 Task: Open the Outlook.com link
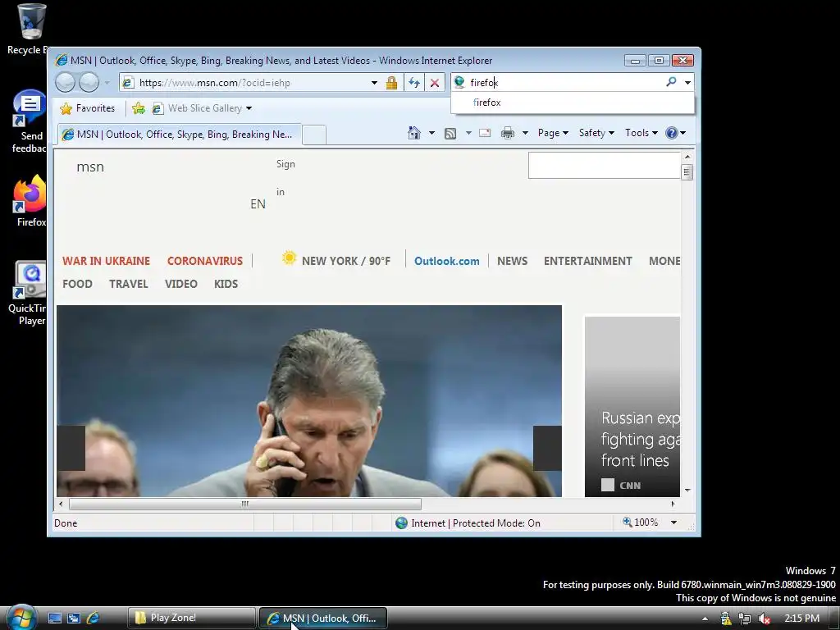click(447, 261)
